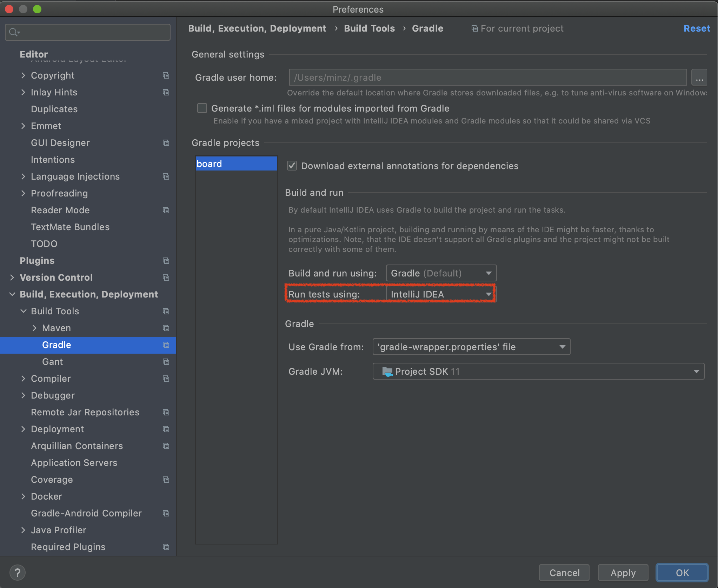
Task: Click the Reset link
Action: point(697,28)
